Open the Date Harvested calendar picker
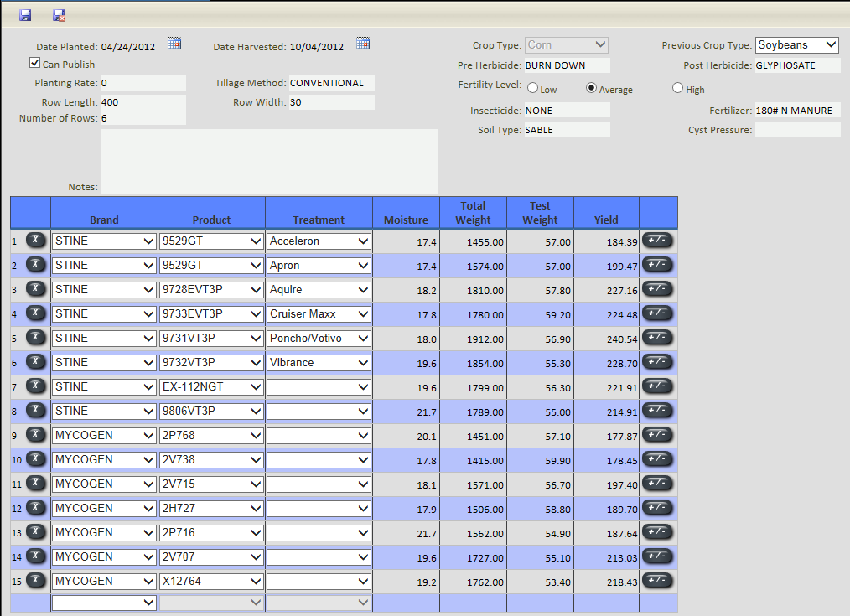The image size is (850, 616). [363, 44]
